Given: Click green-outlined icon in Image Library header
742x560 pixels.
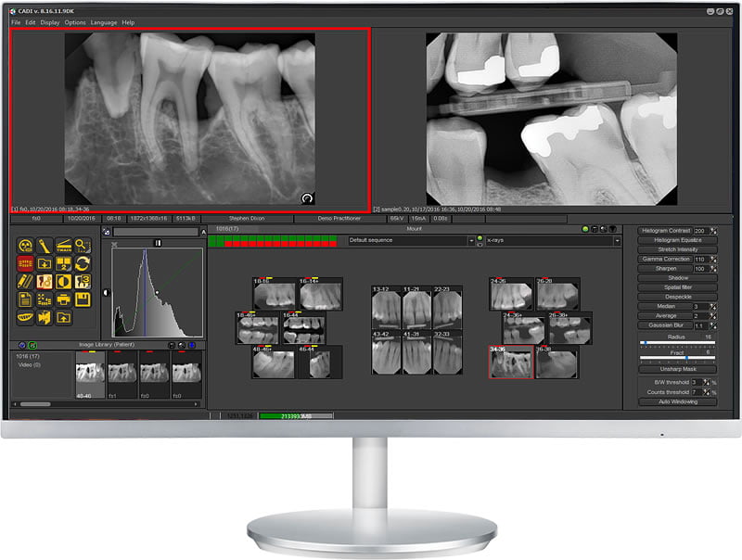Looking at the screenshot, I should click(32, 345).
